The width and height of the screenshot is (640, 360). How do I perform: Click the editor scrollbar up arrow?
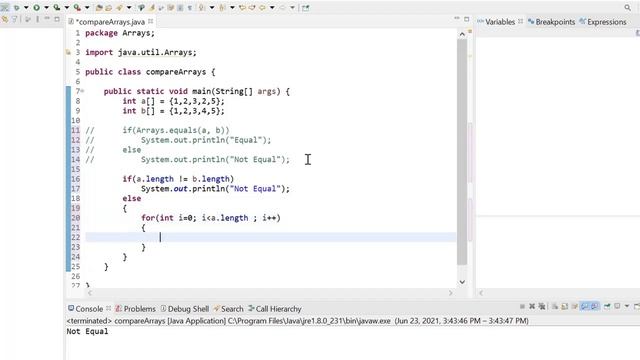pos(462,34)
